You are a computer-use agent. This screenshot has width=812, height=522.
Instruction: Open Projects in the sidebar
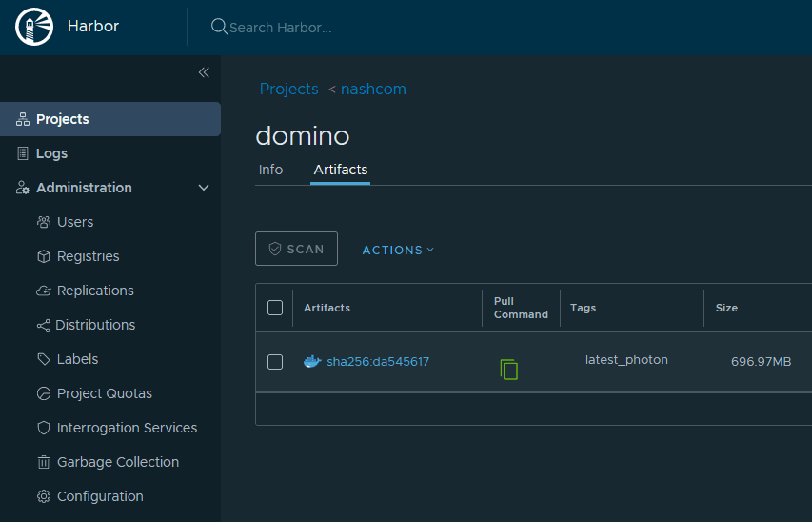click(110, 119)
